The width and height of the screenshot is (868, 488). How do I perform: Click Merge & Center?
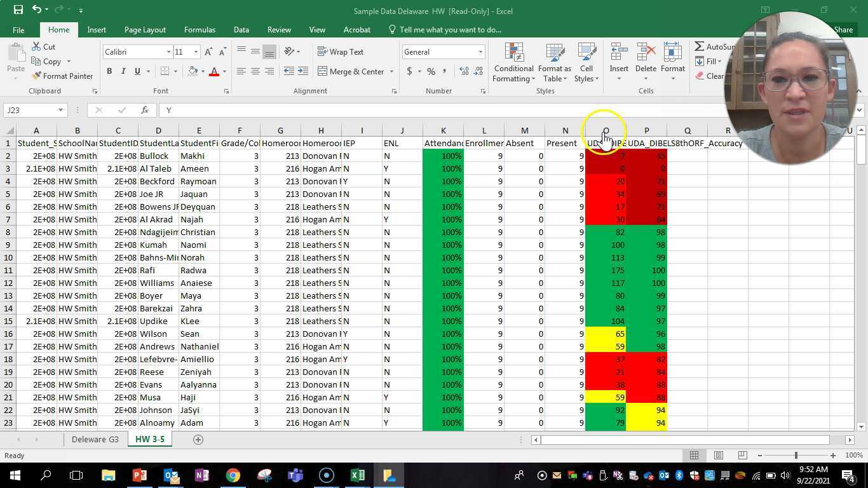[351, 71]
